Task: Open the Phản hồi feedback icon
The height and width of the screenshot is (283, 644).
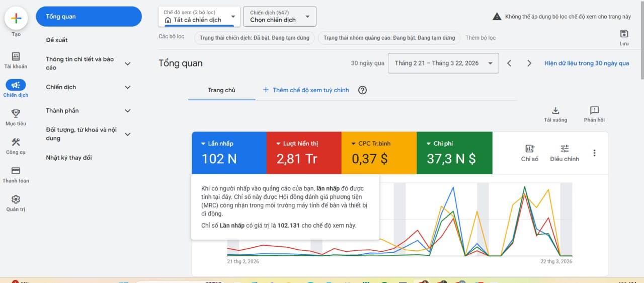Action: (x=594, y=110)
